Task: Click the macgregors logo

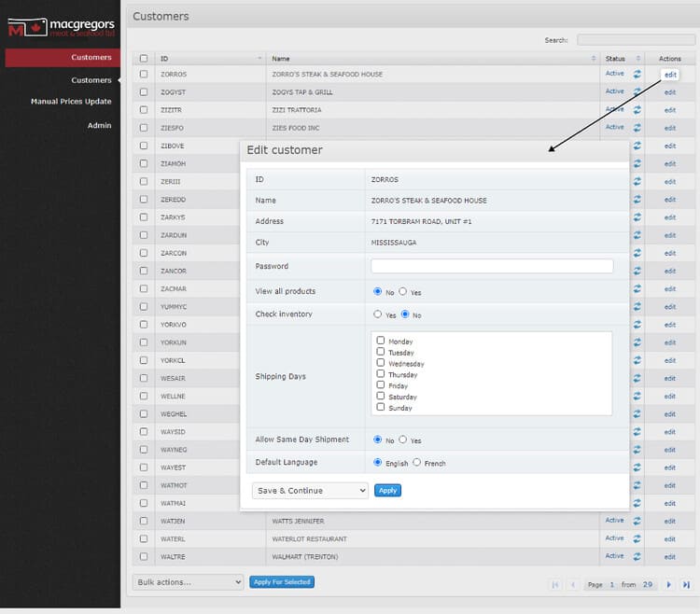Action: 62,27
